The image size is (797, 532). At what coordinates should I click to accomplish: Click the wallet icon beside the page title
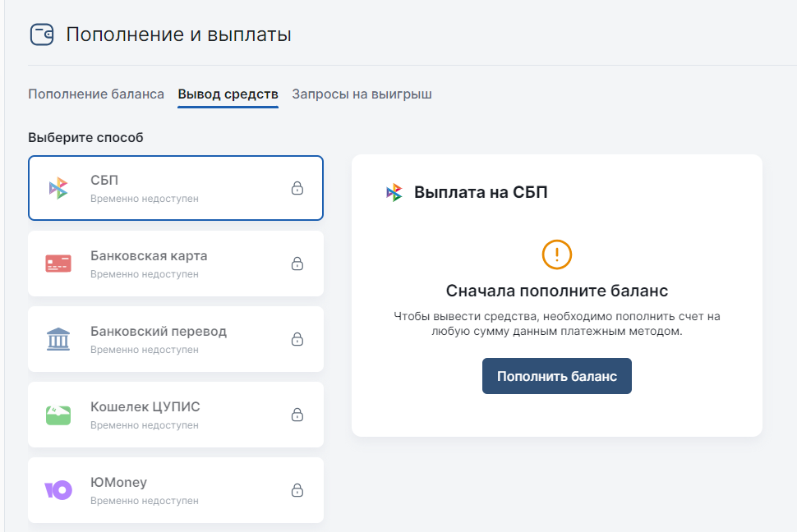point(42,34)
